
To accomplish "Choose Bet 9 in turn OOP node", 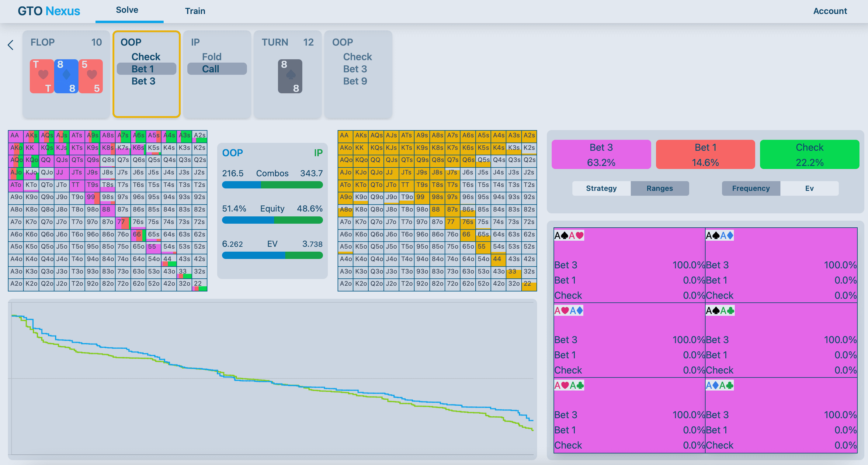I will tap(355, 81).
